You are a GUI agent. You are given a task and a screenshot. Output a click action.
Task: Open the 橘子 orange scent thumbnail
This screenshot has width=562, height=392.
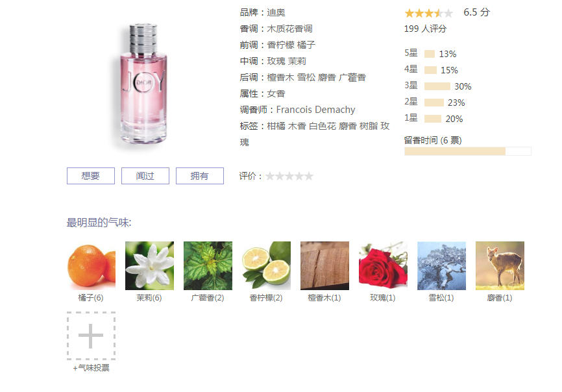(x=91, y=265)
